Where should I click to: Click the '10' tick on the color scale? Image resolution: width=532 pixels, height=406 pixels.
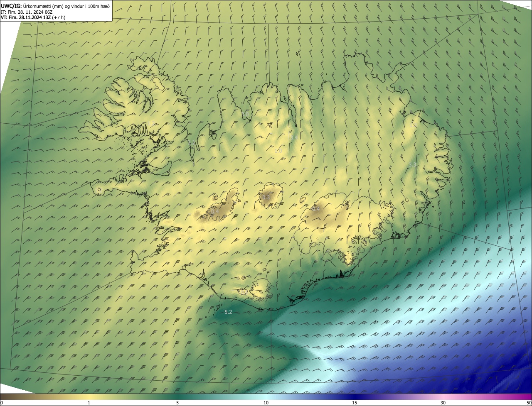(266, 403)
